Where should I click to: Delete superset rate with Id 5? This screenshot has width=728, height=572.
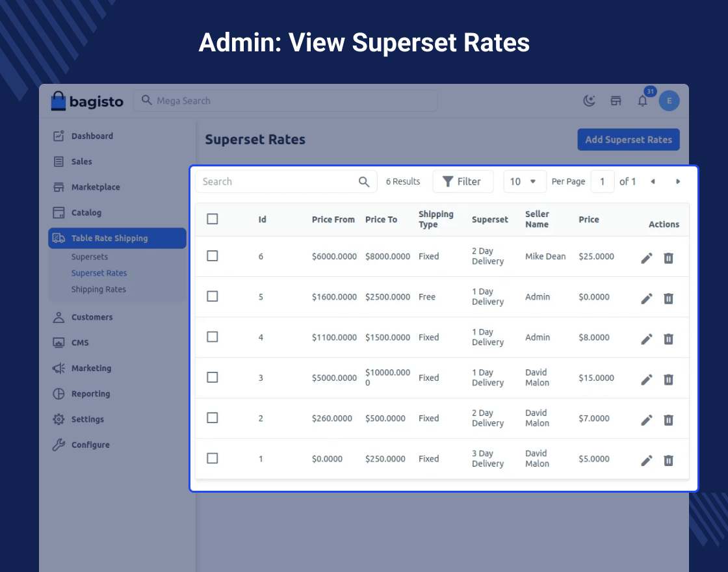point(668,298)
